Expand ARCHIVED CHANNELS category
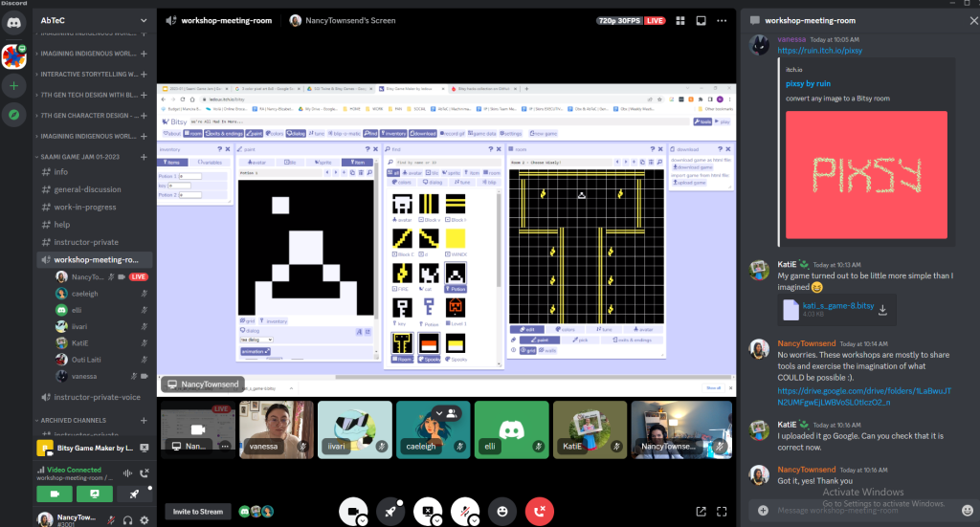 pyautogui.click(x=73, y=420)
